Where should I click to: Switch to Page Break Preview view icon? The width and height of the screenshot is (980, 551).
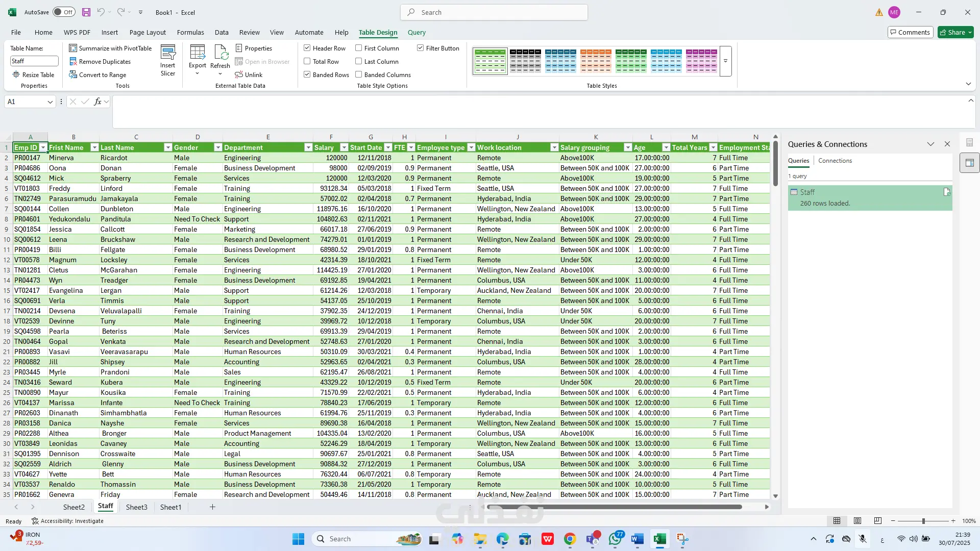(877, 521)
